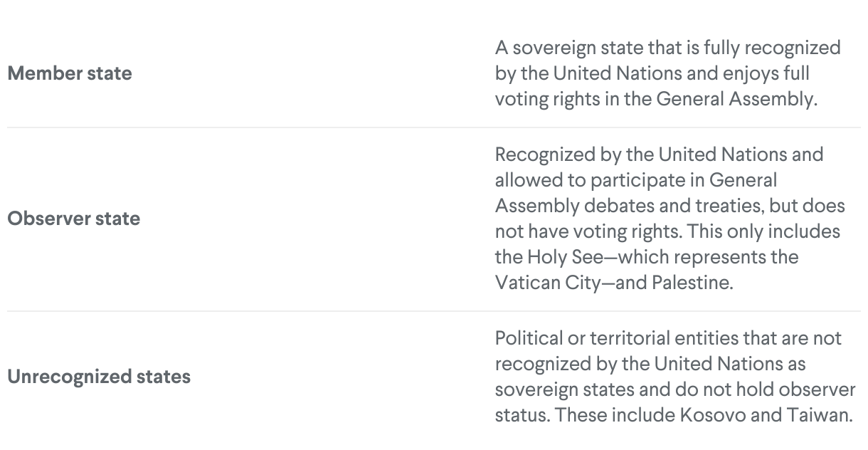
Task: Click the divider line below the Member state row
Action: [434, 127]
